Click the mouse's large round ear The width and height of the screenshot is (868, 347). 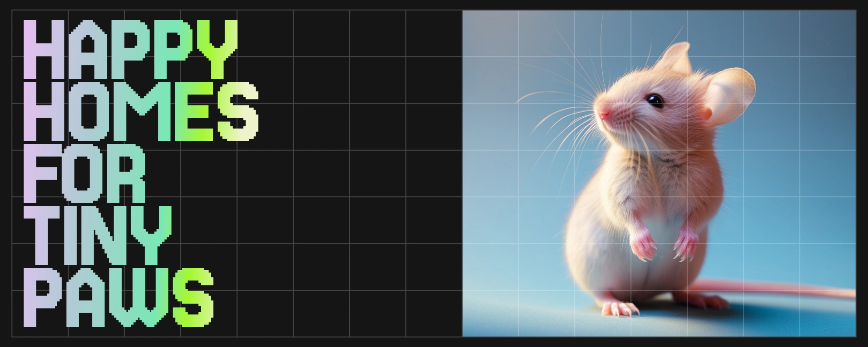tap(730, 94)
